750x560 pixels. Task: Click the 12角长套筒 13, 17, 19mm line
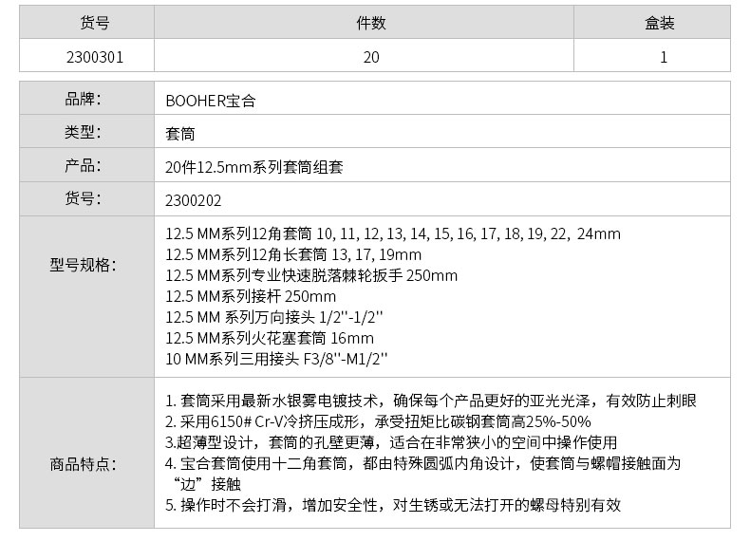293,254
